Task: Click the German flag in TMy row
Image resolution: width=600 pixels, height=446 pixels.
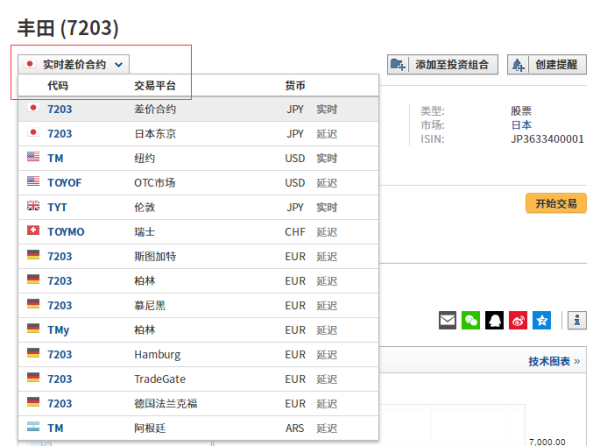Action: point(33,328)
